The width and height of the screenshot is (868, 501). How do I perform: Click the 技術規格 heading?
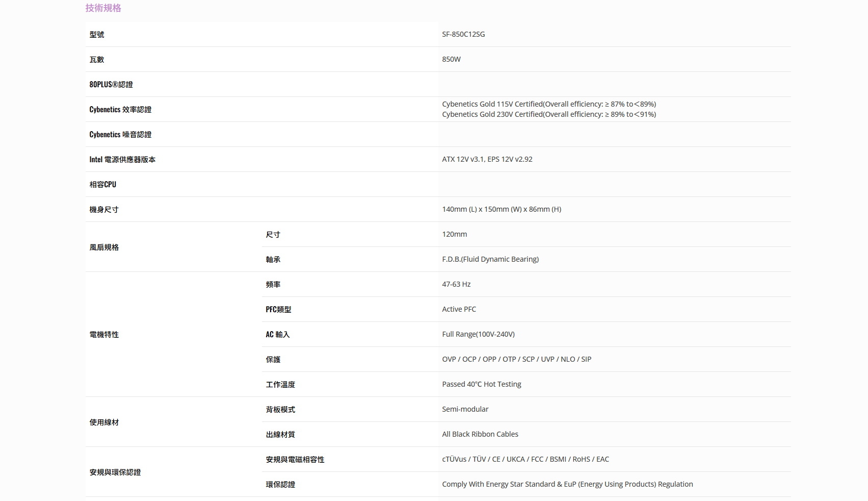[103, 8]
